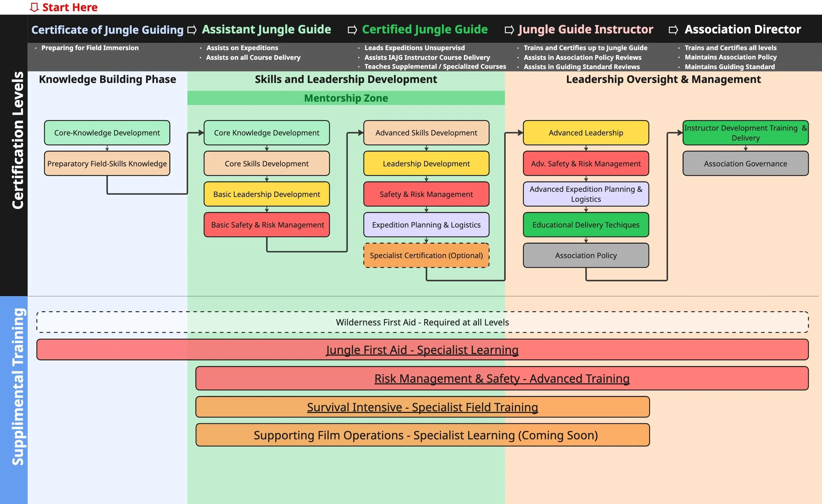The image size is (822, 504).
Task: Click the Educational Delivery Techiques box
Action: pyautogui.click(x=586, y=225)
